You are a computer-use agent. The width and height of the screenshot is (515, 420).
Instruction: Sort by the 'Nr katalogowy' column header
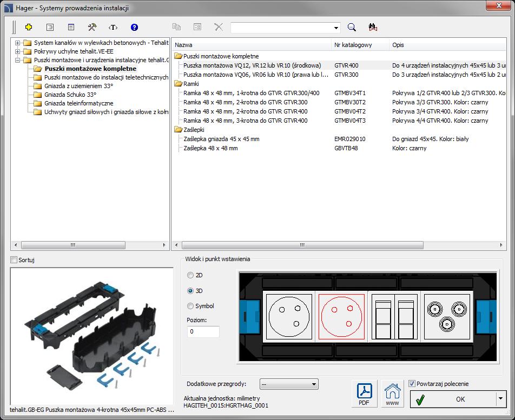pos(360,45)
